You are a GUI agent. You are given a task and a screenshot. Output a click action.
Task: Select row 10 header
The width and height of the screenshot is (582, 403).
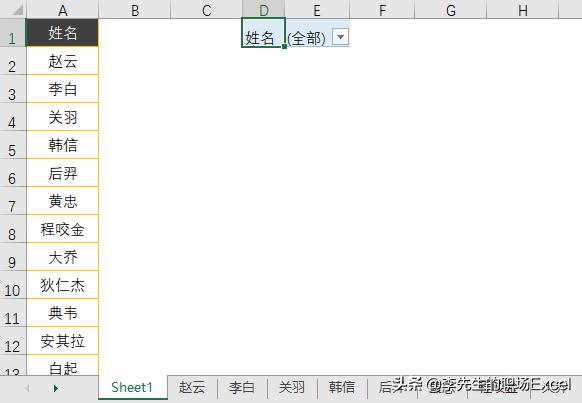[13, 285]
